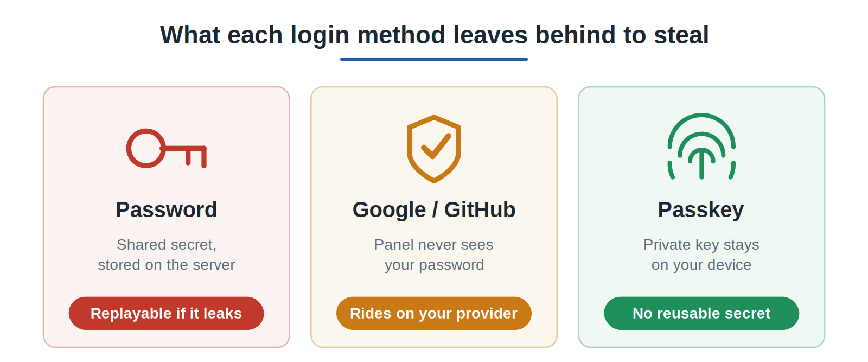Click the checkmark inside the shield

click(x=436, y=145)
